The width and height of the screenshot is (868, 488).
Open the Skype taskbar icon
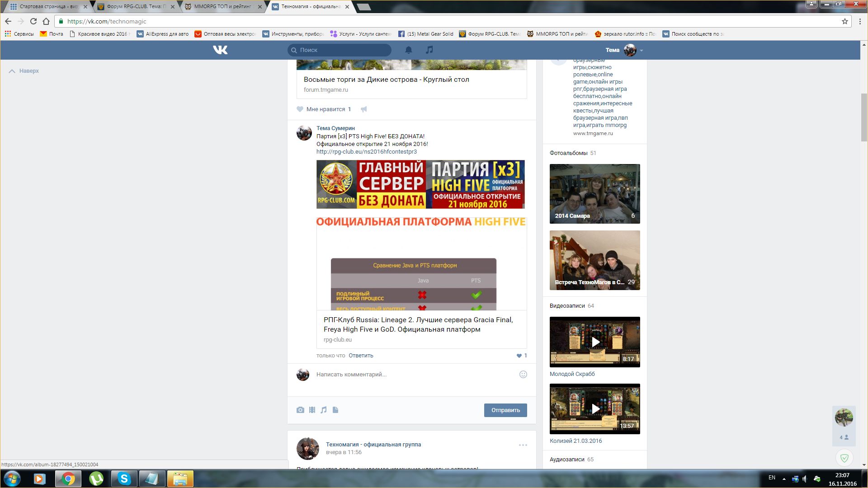click(124, 479)
